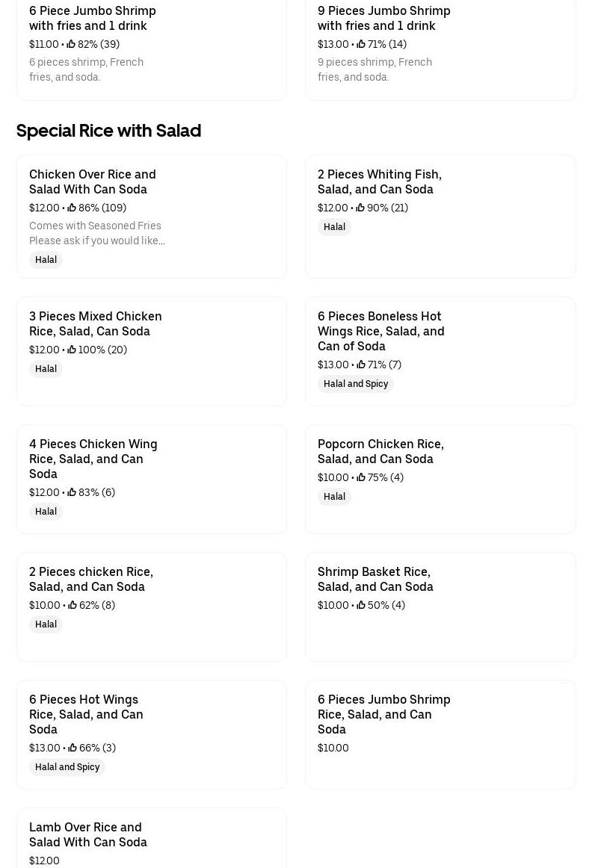Click the 90% rating icon for 2 Pieces Whiting Fish
The height and width of the screenshot is (868, 601).
click(x=360, y=208)
